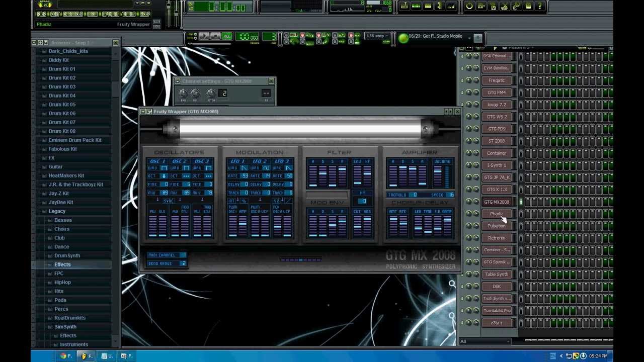This screenshot has width=644, height=362.
Task: Open Fruity Wrapper plugin options menu arrow
Action: (143, 112)
